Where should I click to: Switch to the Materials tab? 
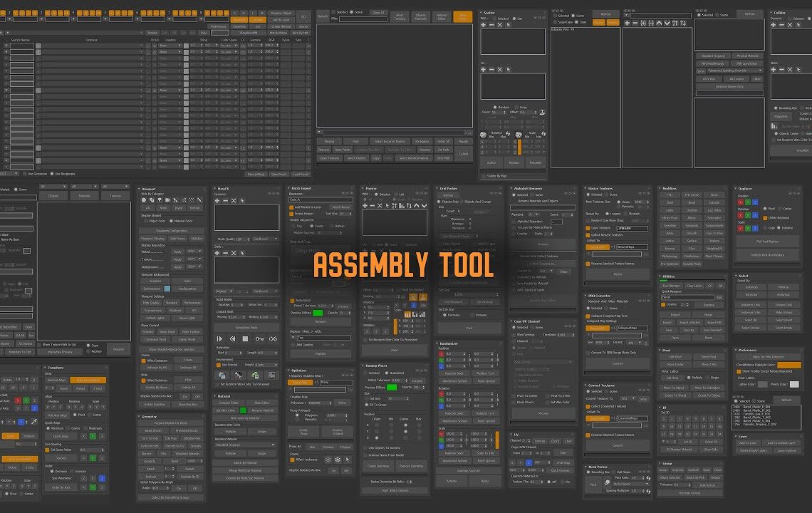(x=85, y=196)
